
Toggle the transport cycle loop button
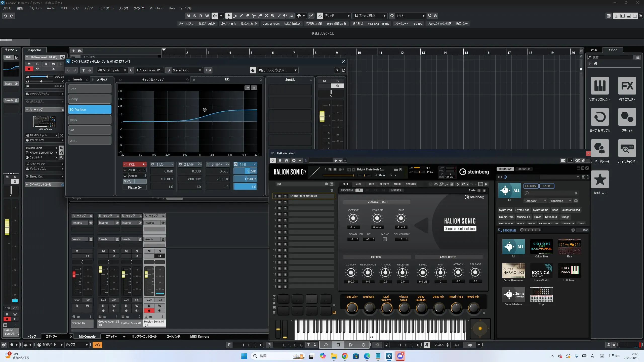coord(326,345)
